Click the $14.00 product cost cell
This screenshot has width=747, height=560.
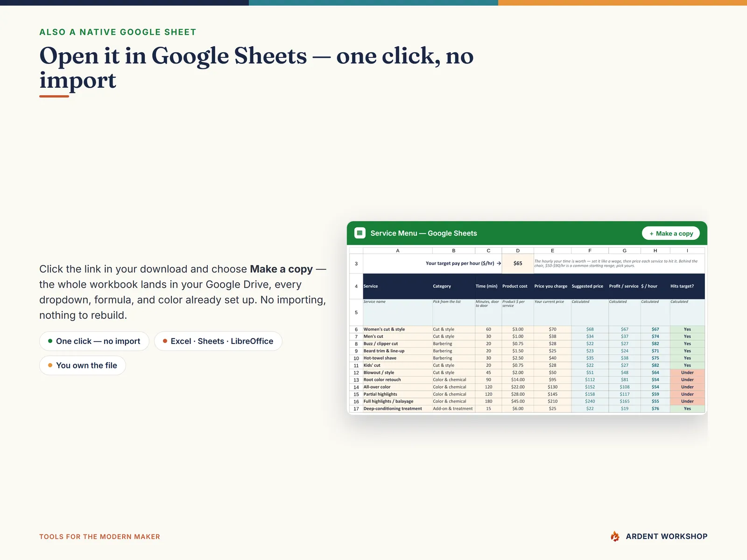[x=518, y=380]
